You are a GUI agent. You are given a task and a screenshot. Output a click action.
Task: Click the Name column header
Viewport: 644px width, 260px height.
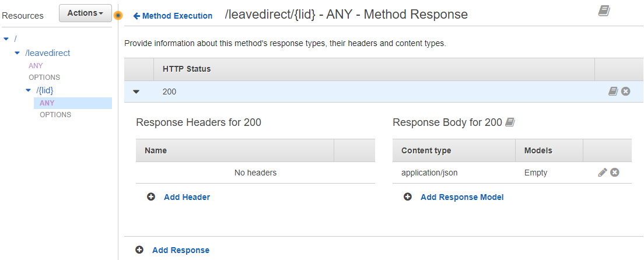156,151
